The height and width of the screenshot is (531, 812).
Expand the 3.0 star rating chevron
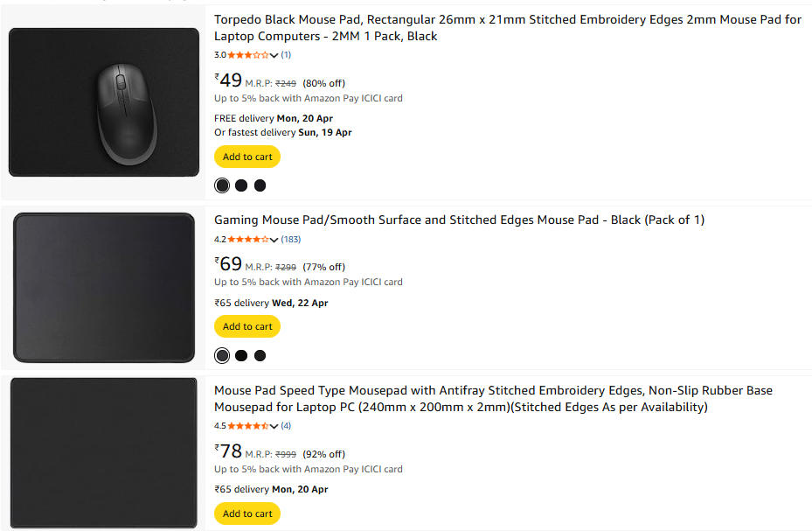[x=274, y=55]
